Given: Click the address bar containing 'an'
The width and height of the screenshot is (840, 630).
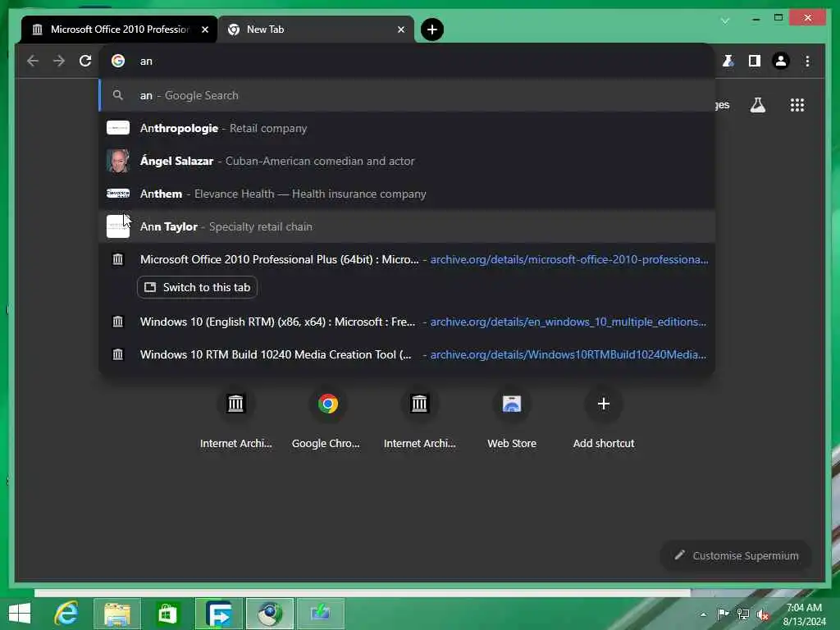Looking at the screenshot, I should point(407,61).
